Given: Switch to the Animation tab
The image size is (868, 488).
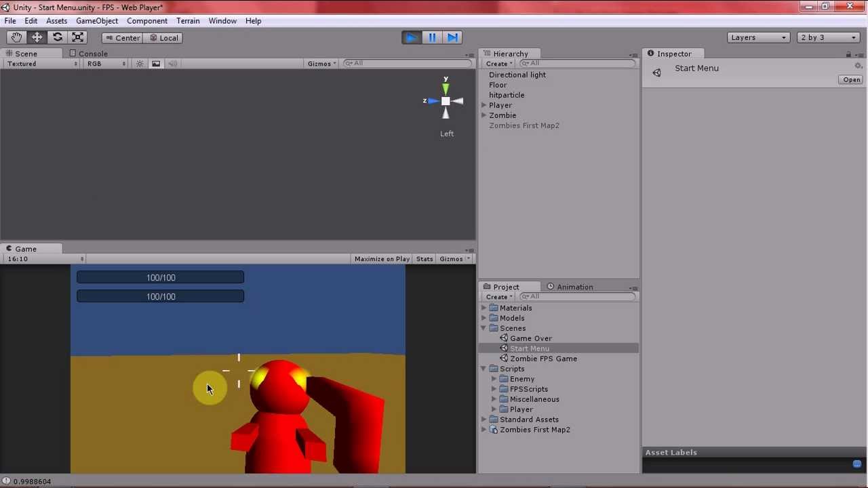Looking at the screenshot, I should [570, 287].
